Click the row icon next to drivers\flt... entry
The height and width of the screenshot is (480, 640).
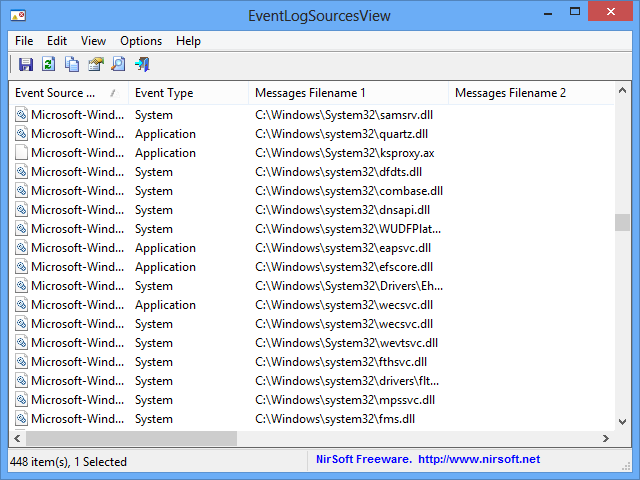(21, 381)
